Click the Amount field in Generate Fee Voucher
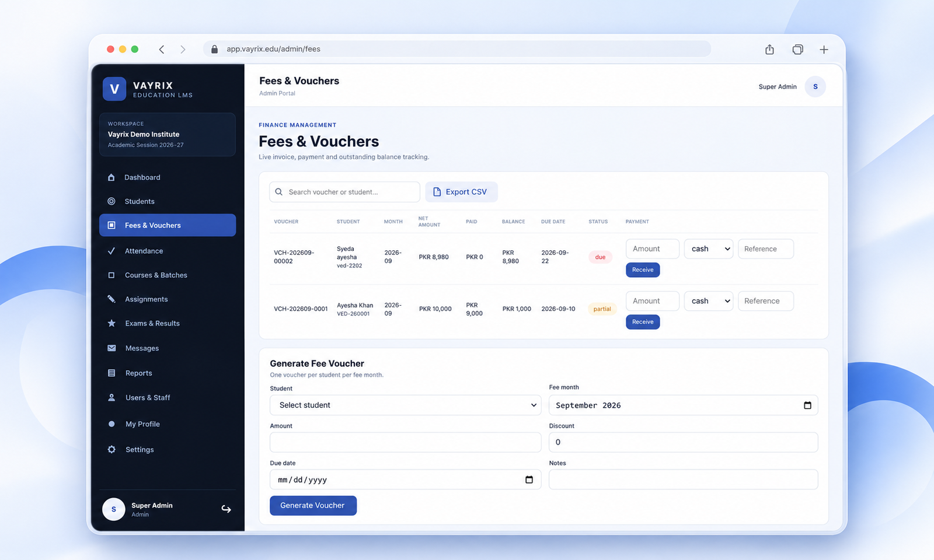Viewport: 934px width, 560px height. pos(406,442)
